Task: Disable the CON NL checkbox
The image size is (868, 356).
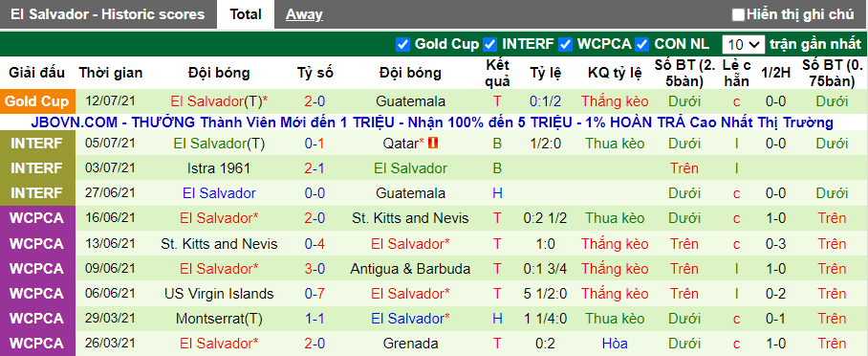Action: coord(641,44)
